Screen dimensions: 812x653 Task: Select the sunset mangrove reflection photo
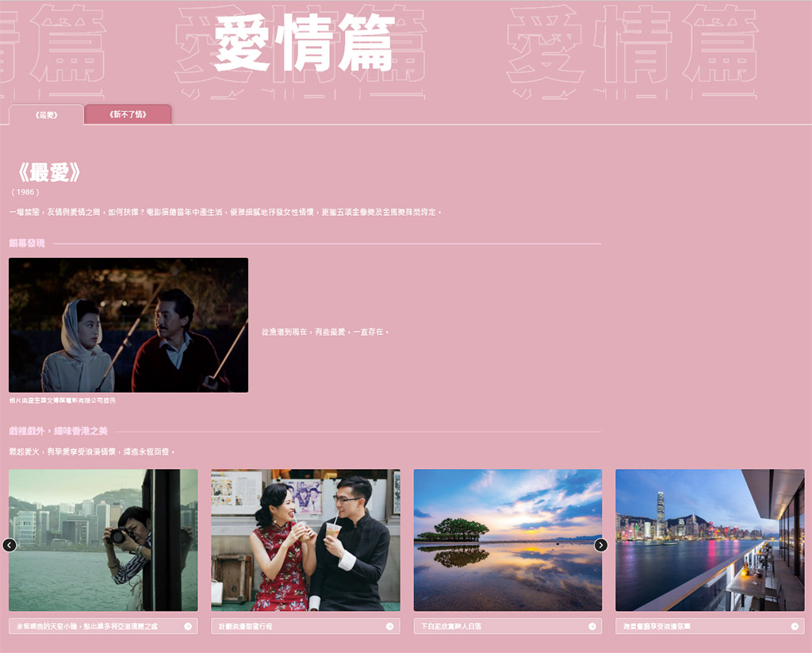pyautogui.click(x=507, y=540)
